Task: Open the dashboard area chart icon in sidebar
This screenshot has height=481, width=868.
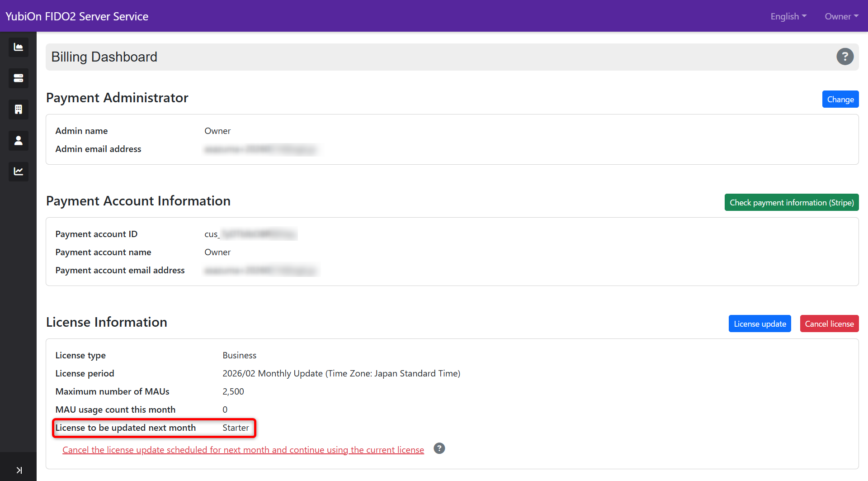Action: [x=18, y=48]
